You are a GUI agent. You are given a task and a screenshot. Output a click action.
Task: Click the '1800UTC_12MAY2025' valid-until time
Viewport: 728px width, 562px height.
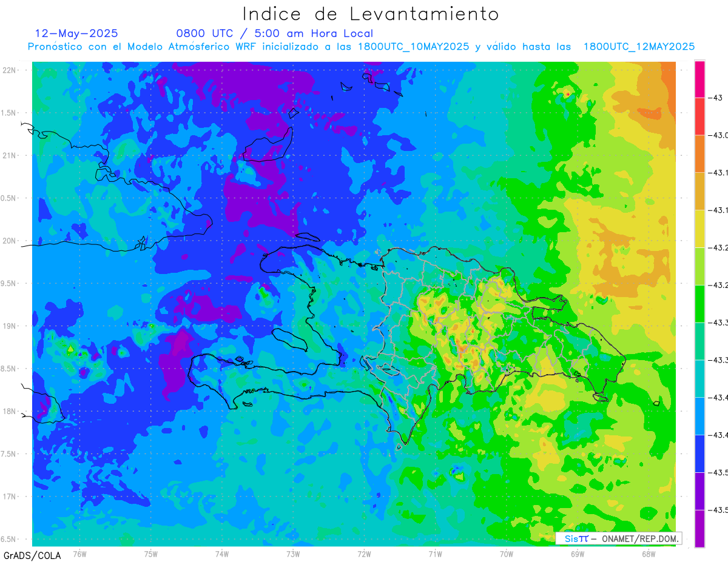[639, 47]
